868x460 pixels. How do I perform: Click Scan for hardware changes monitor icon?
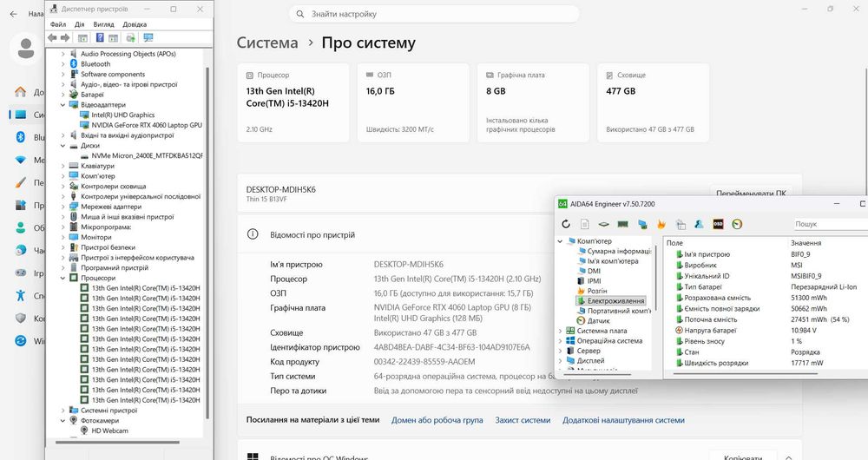coord(148,37)
